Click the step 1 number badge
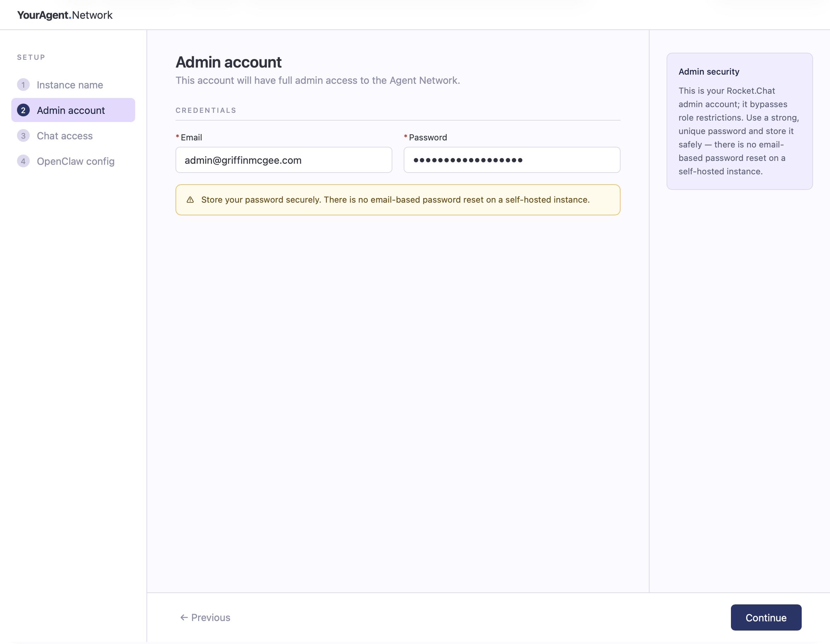Viewport: 830px width, 644px height. tap(23, 85)
